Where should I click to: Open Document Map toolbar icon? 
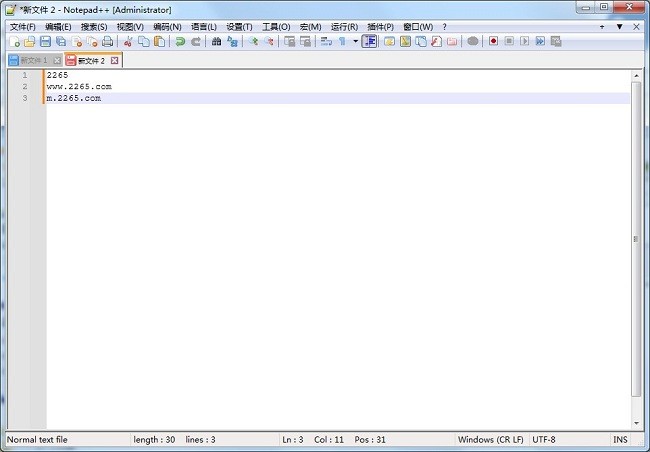[405, 41]
